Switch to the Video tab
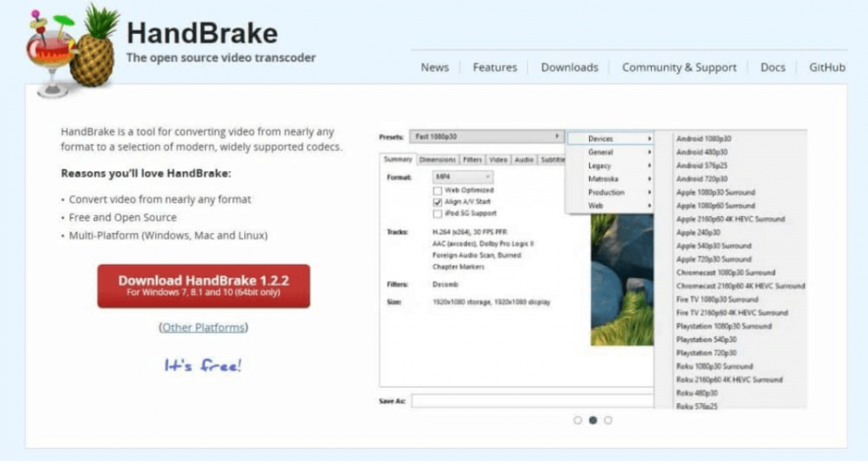Image resolution: width=868 pixels, height=465 pixels. tap(498, 160)
